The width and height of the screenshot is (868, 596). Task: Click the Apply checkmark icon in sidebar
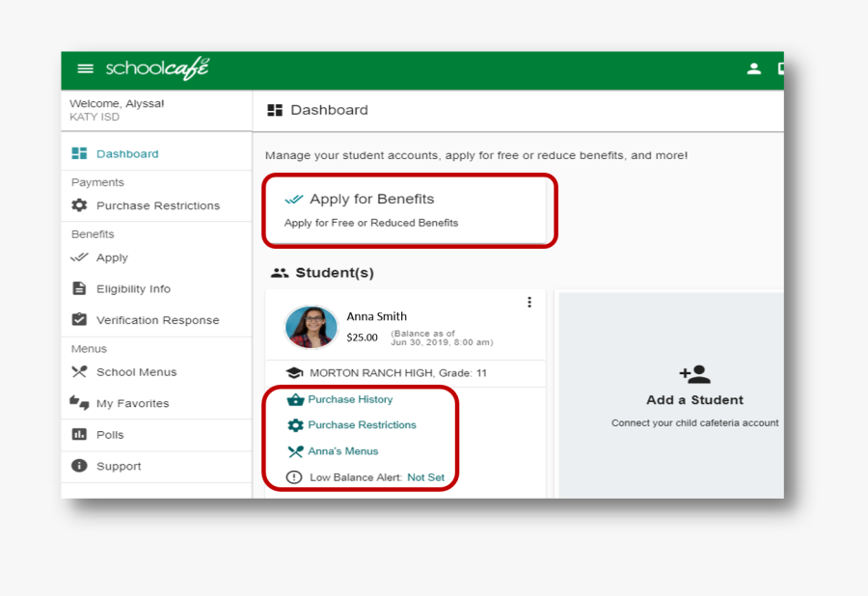[79, 257]
